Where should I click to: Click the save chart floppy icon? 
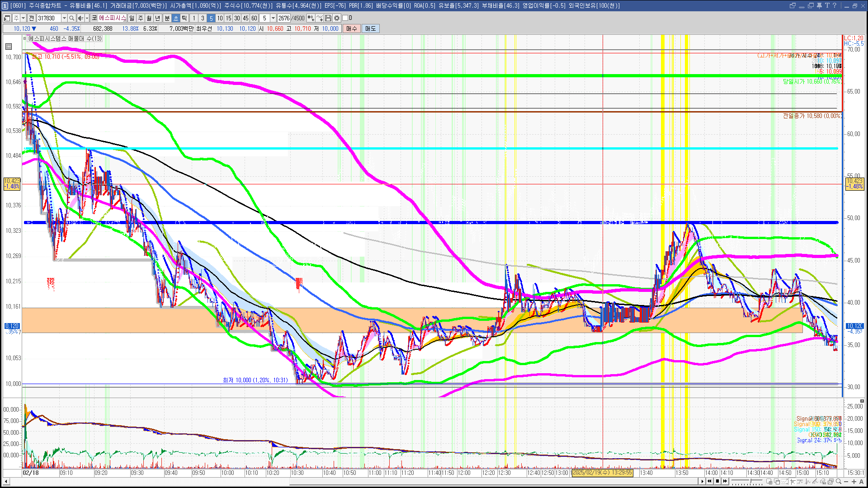coord(328,18)
